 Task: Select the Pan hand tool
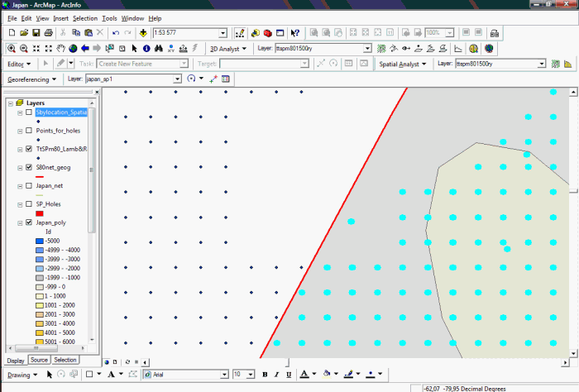62,48
